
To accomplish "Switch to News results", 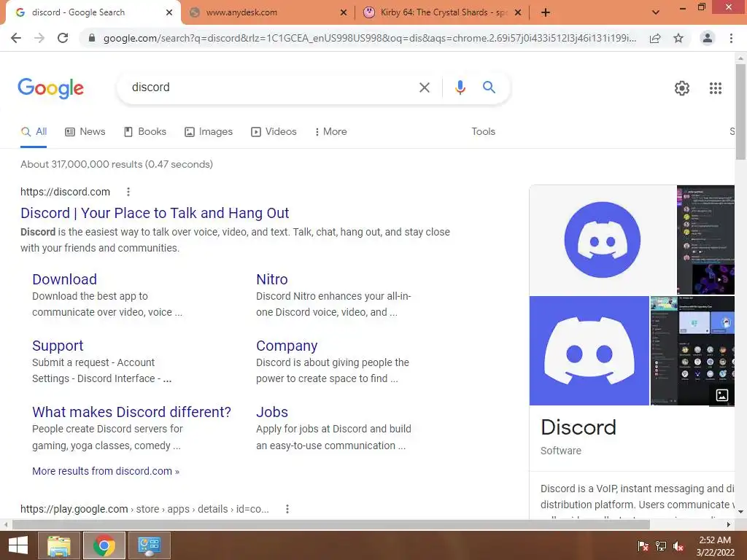I will (x=85, y=132).
